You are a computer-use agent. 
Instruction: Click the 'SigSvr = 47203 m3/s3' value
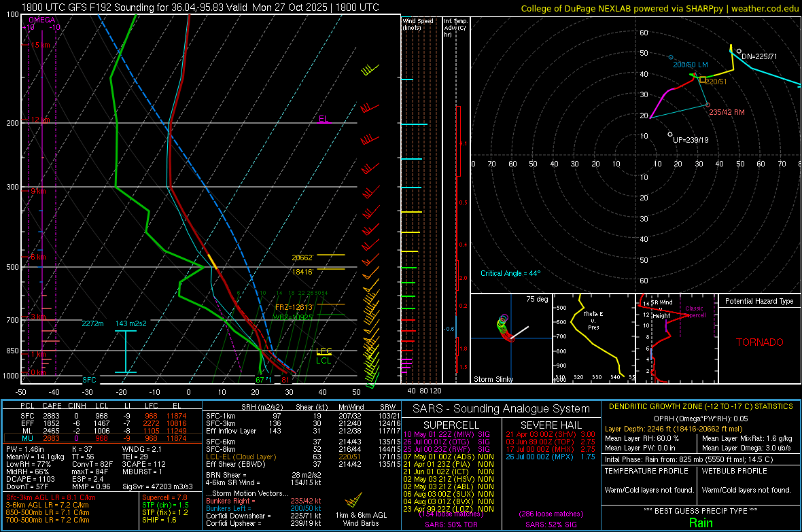point(158,486)
